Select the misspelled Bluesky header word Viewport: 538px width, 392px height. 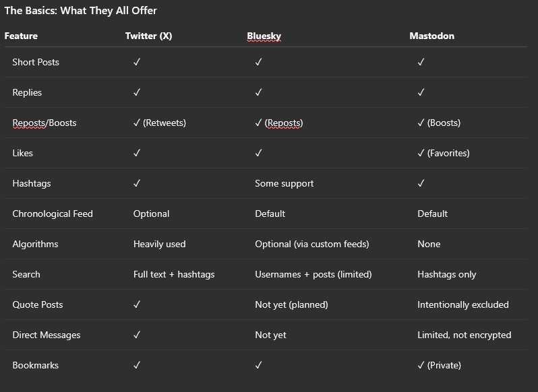[x=264, y=36]
